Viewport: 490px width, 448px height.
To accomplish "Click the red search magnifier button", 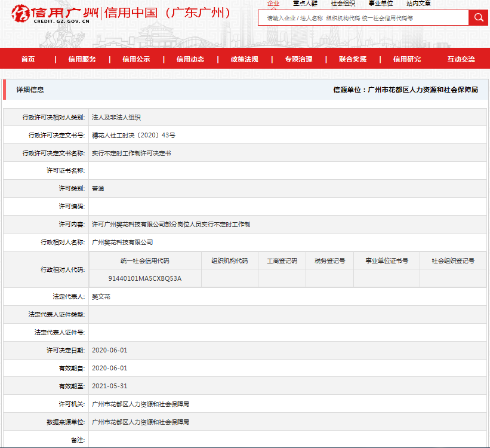I will pos(478,18).
